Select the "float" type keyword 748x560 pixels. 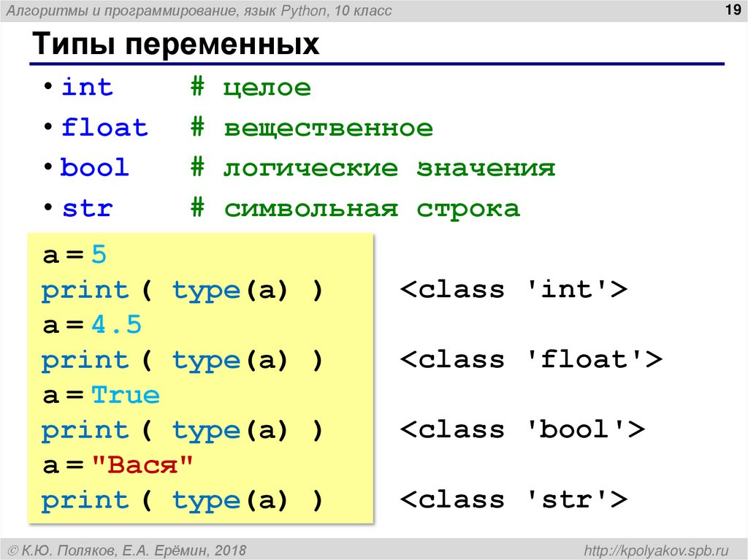(x=104, y=127)
